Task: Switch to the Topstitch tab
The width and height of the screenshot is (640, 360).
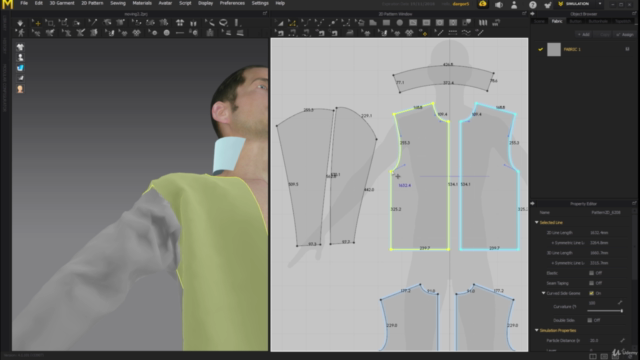Action: [x=623, y=21]
